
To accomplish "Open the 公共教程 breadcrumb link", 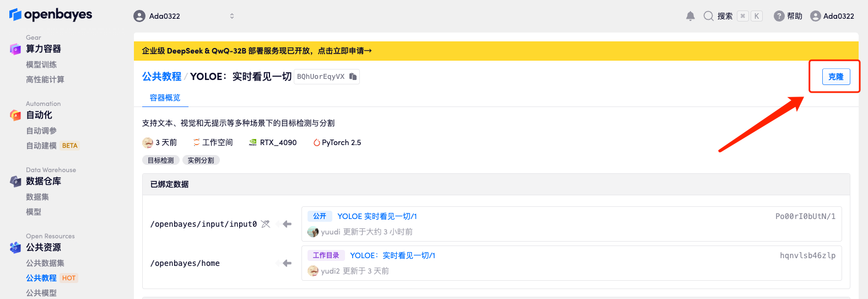I will [162, 77].
